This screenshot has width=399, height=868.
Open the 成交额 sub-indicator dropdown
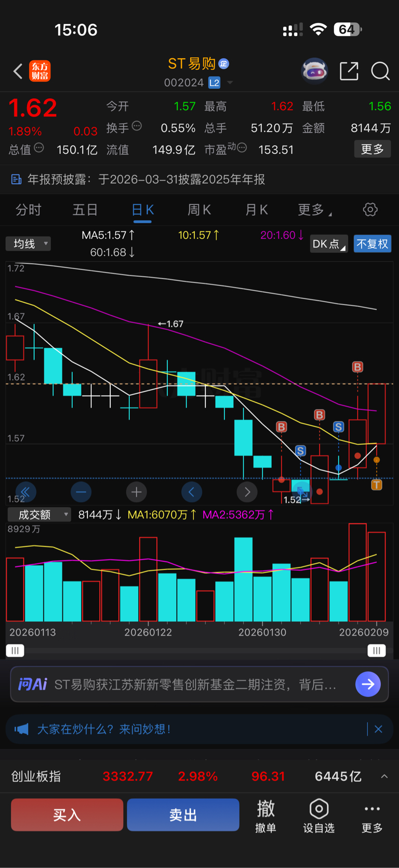pos(39,514)
